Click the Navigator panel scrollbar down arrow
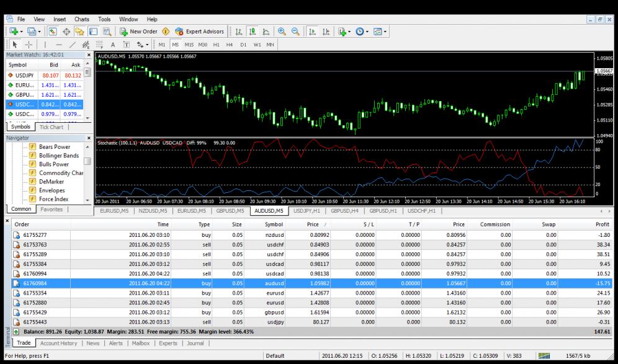Viewport: 618px width, 364px height. (x=87, y=200)
